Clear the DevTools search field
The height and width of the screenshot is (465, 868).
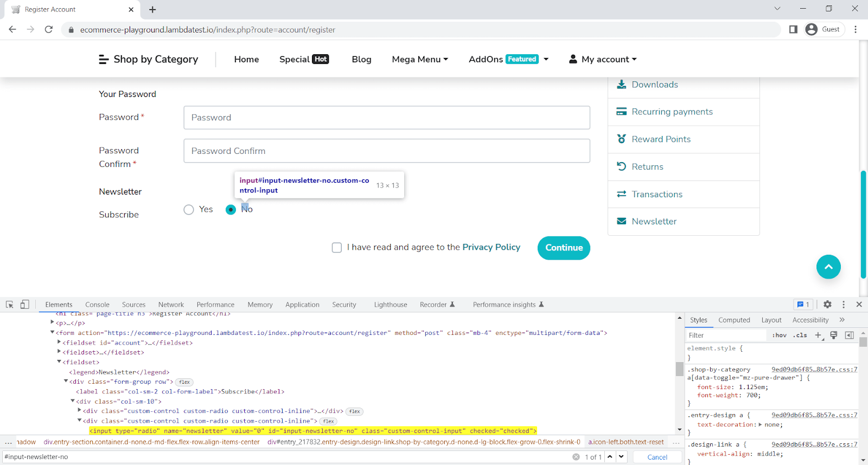tap(576, 457)
